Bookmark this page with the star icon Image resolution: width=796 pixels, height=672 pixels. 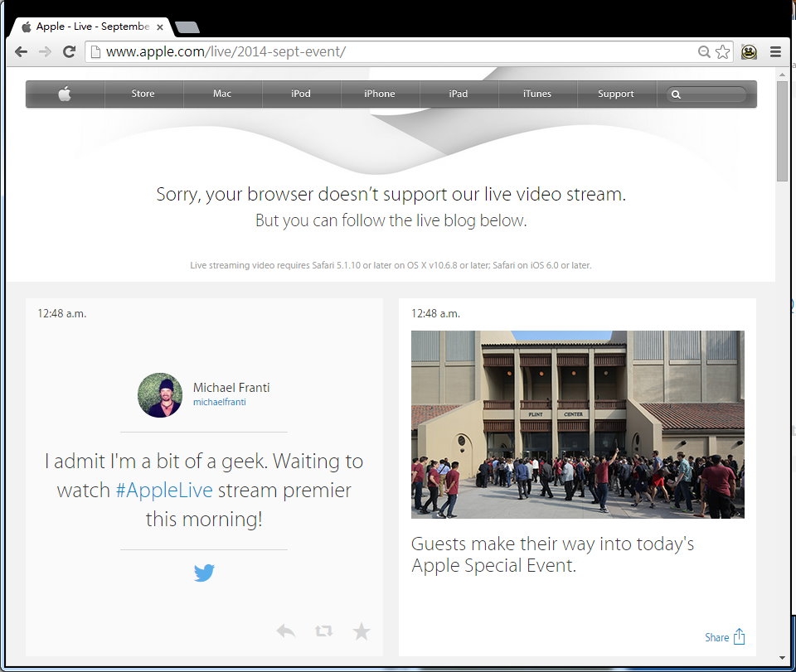(x=722, y=51)
